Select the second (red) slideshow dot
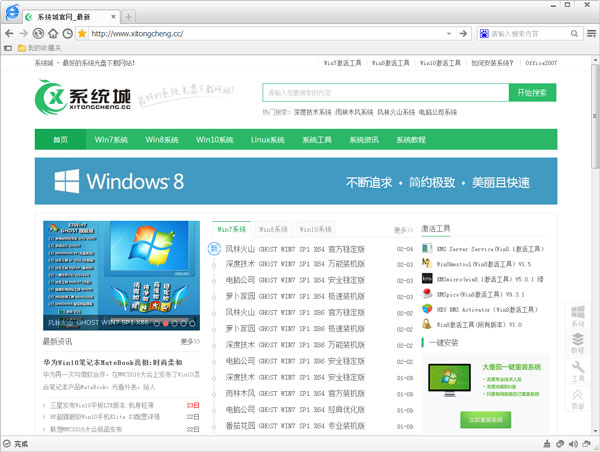The height and width of the screenshot is (452, 600). click(x=166, y=323)
